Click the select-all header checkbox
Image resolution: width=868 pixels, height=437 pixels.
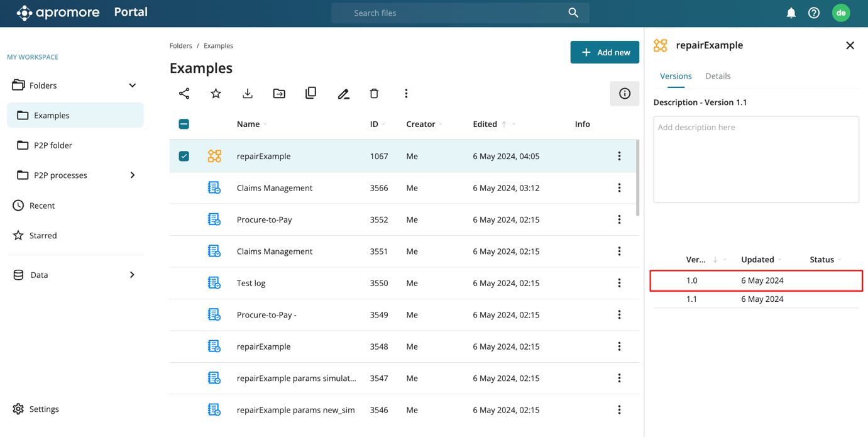(184, 124)
